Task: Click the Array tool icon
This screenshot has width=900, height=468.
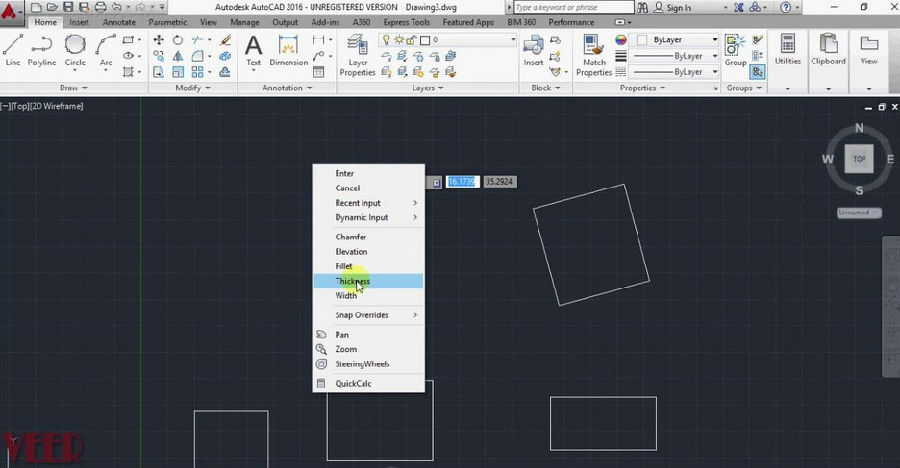Action: pos(197,72)
